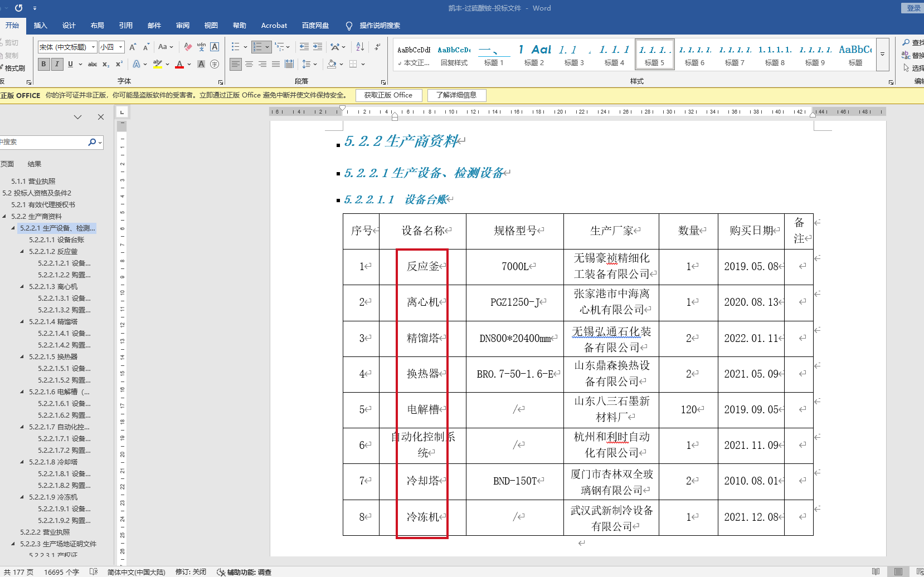Open the 审阅 ribbon tab
Screen dimensions: 924x577
[x=182, y=26]
